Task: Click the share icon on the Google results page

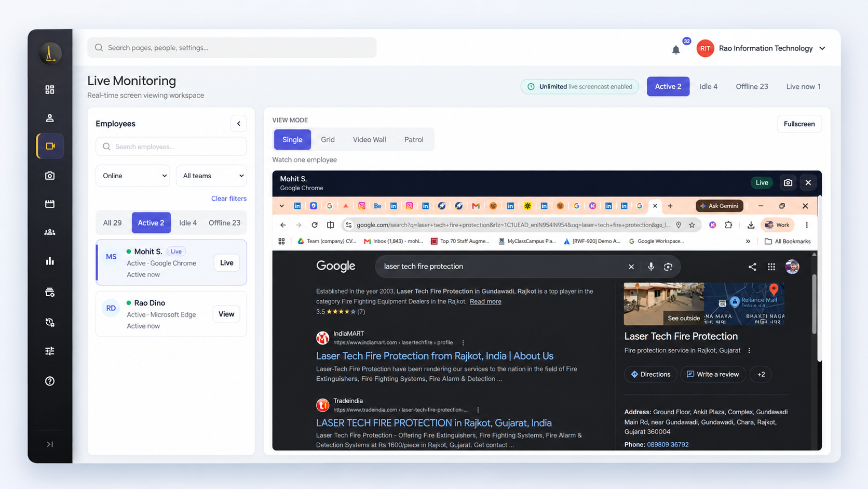Action: (752, 267)
